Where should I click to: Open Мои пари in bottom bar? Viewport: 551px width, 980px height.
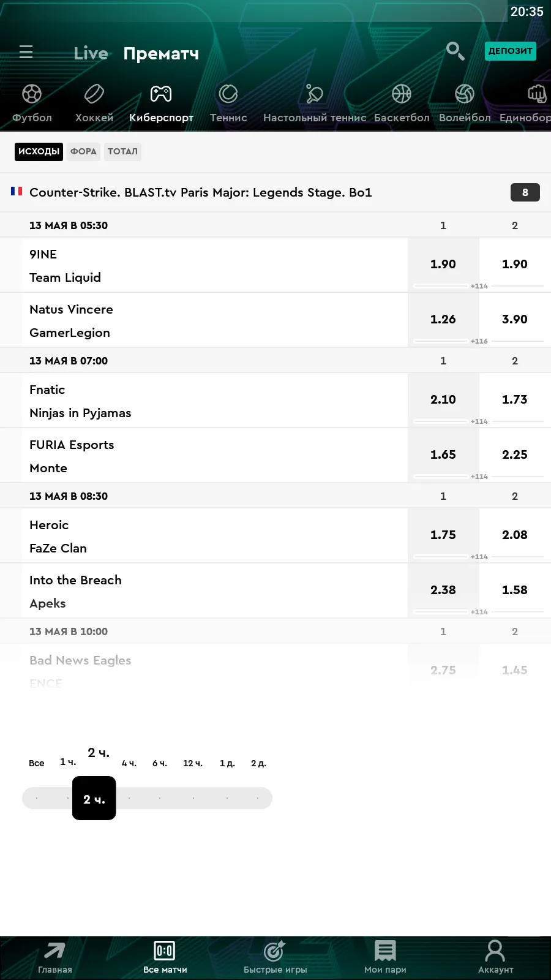click(385, 957)
